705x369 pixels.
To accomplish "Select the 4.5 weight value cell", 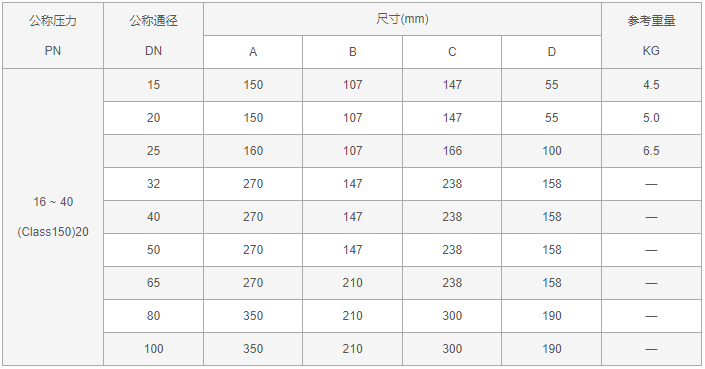I will (x=651, y=85).
